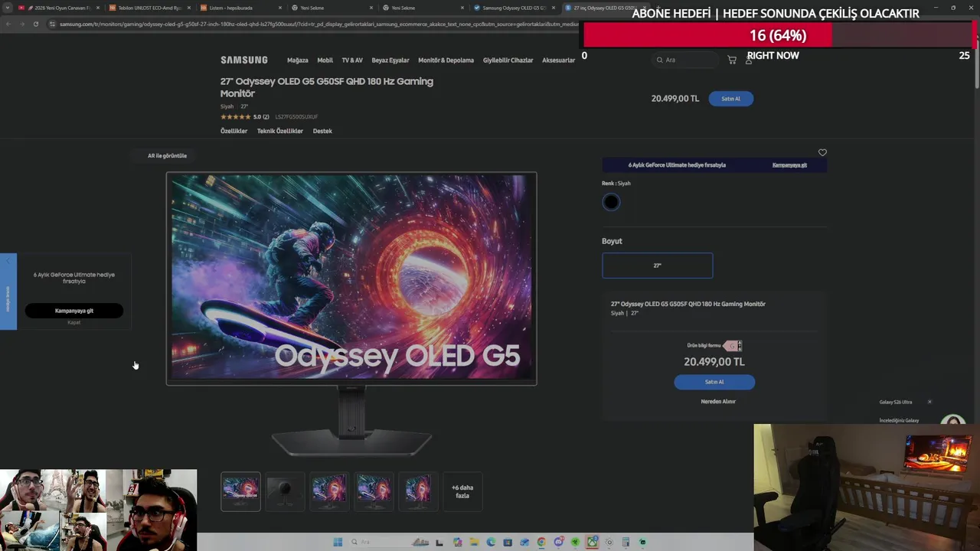This screenshot has height=551, width=980.
Task: Click the energy label icon near Ürün bilgi formu
Action: 733,346
